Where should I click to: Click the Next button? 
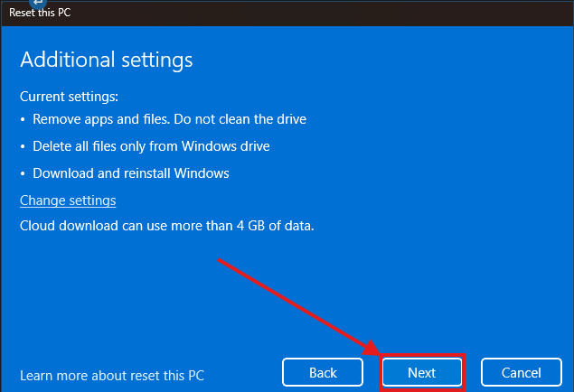(421, 372)
